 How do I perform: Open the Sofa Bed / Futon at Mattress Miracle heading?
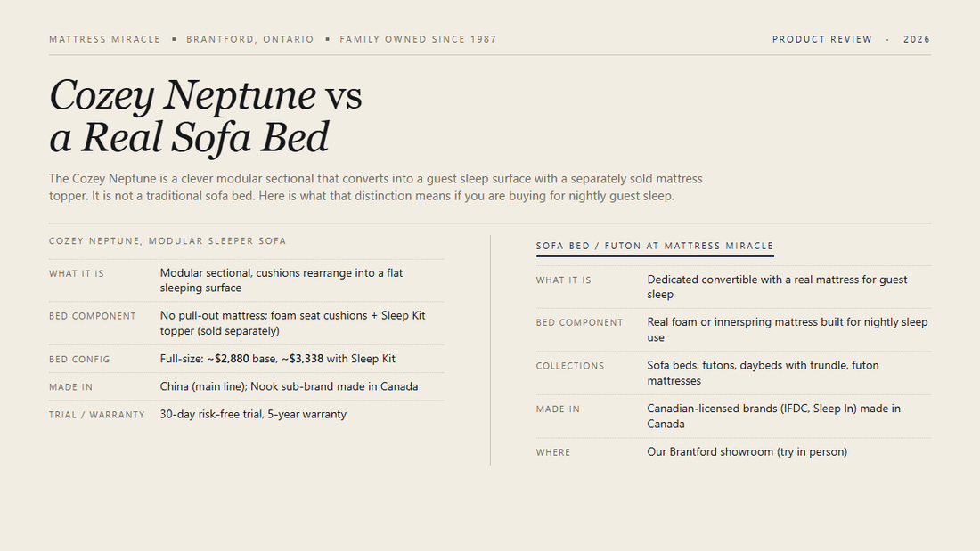tap(655, 247)
